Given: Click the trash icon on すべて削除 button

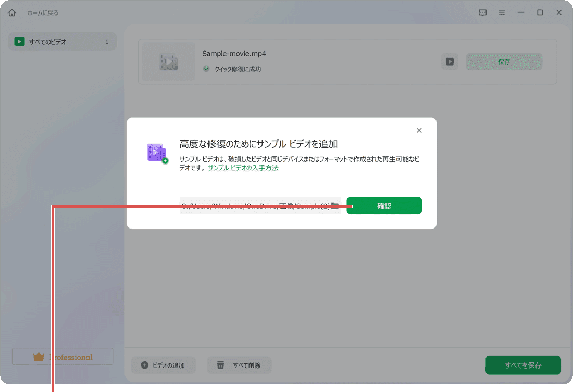Looking at the screenshot, I should (221, 365).
